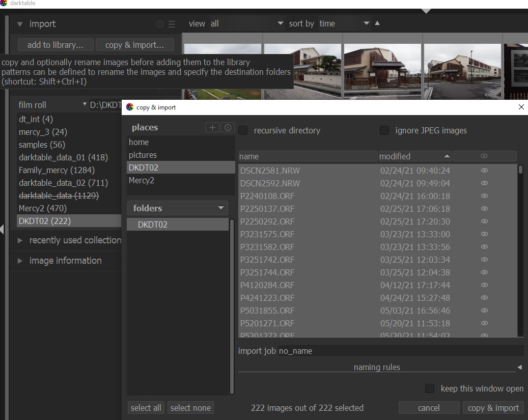Sort files by modified column header

[415, 156]
